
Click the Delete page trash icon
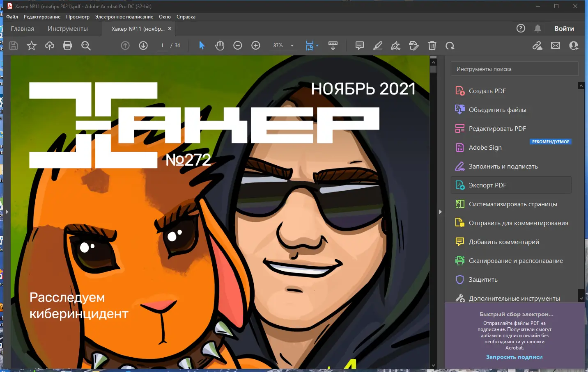click(x=432, y=46)
